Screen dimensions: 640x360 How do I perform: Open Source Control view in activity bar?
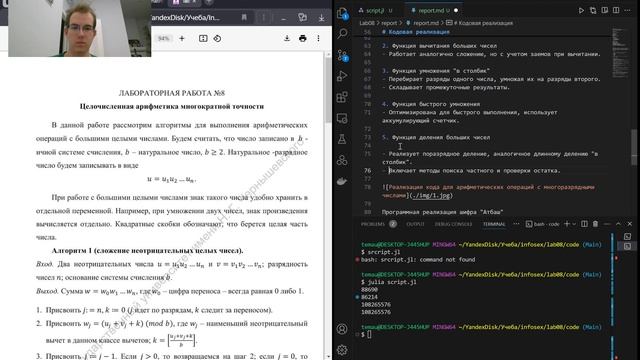tap(342, 55)
